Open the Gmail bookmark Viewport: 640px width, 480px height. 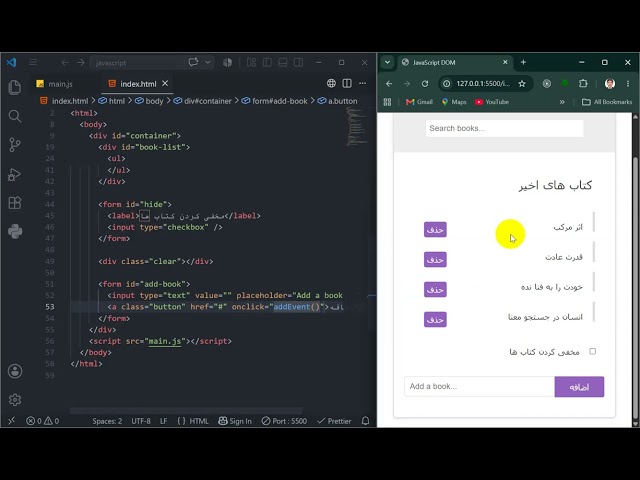419,102
